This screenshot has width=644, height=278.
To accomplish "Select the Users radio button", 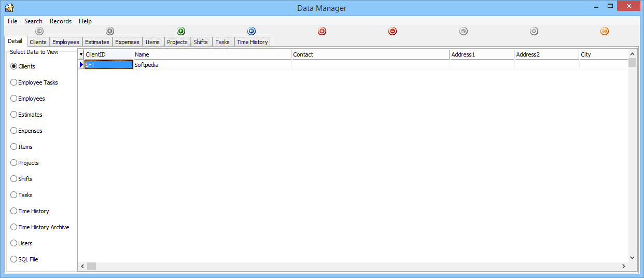I will click(21, 243).
